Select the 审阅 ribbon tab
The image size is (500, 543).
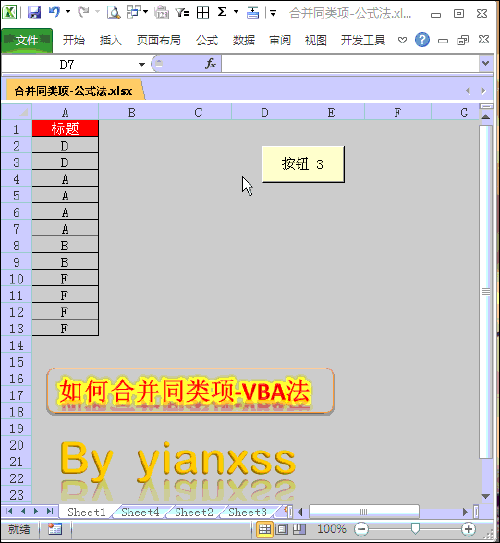click(x=280, y=40)
